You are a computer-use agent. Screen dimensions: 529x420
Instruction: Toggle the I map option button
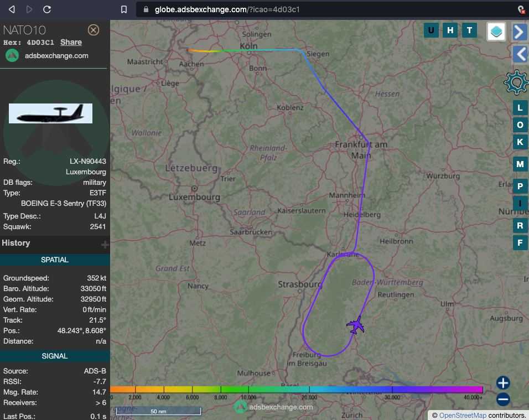520,204
